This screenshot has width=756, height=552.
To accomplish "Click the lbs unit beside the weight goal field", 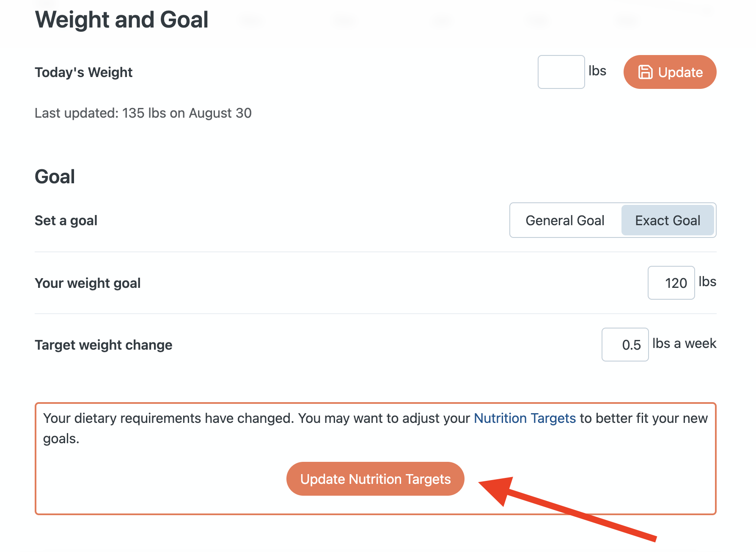I will (x=707, y=282).
